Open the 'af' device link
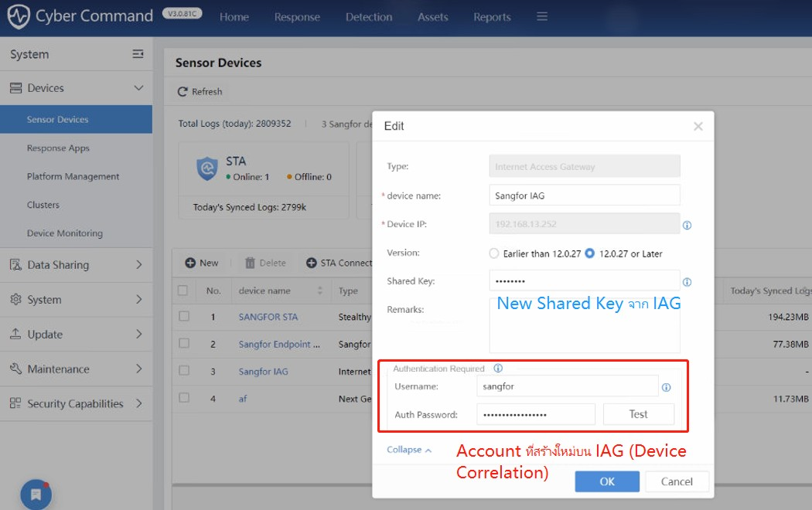 (243, 399)
